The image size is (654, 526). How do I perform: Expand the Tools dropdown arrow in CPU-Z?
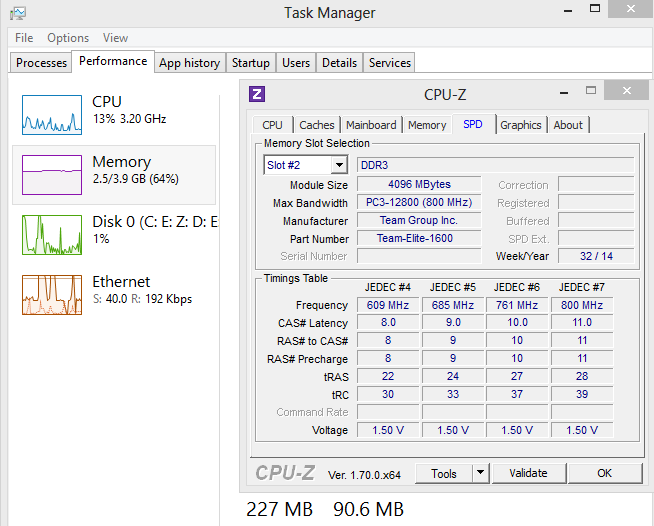pos(480,473)
